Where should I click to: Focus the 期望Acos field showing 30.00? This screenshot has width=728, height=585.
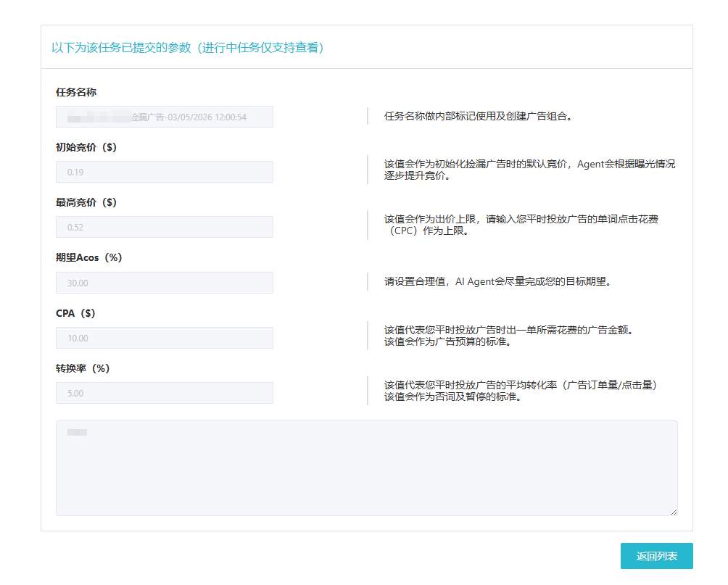tap(164, 283)
